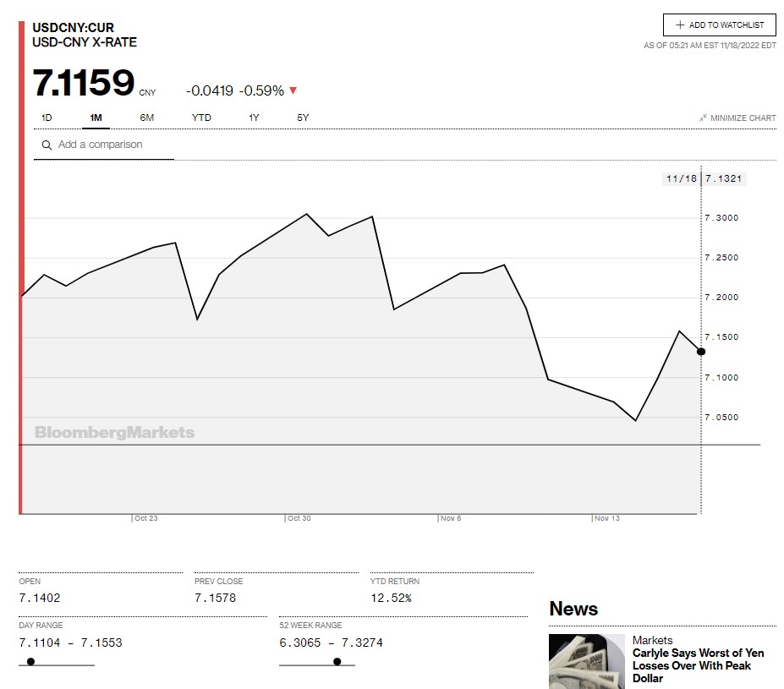The image size is (784, 689).
Task: Show the 5Y chart range
Action: [303, 118]
